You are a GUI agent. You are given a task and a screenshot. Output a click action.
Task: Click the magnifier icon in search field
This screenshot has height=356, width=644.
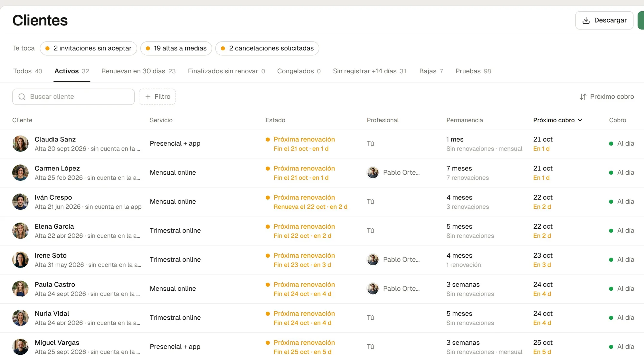point(22,97)
